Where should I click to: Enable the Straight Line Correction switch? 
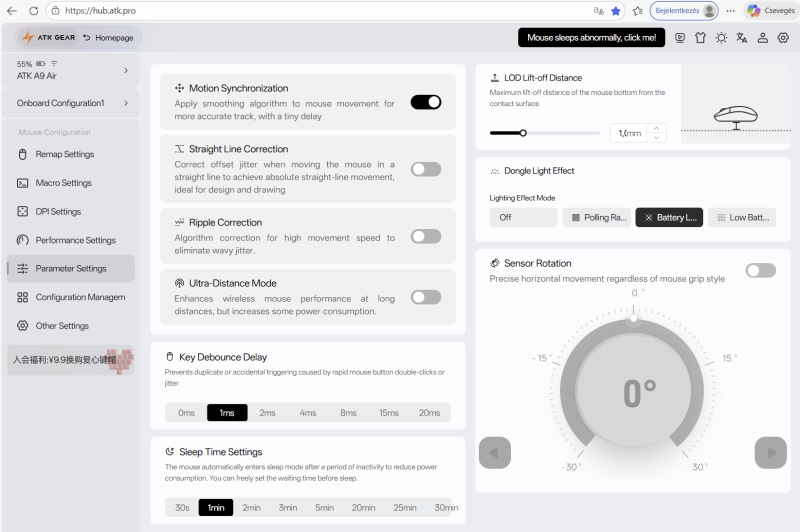click(426, 169)
